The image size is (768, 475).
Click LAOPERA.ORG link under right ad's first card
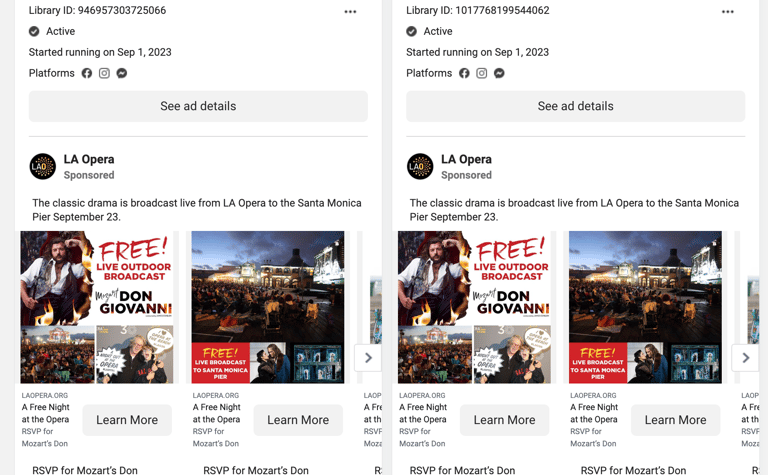[422, 395]
